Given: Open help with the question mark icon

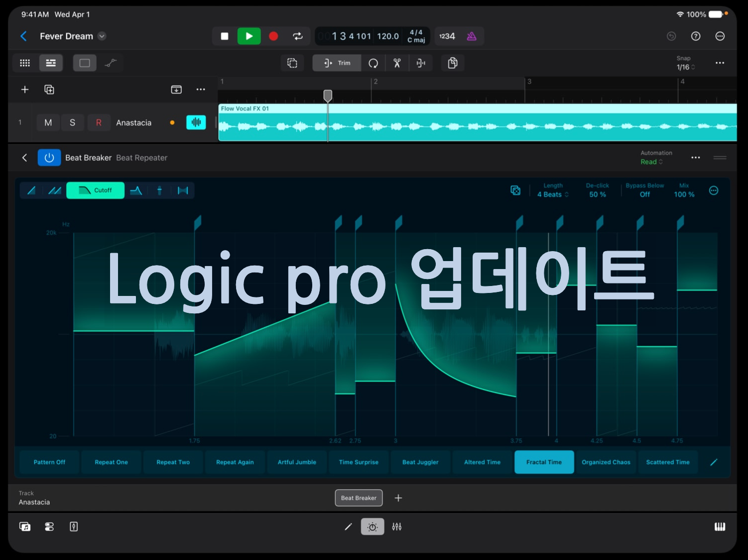Looking at the screenshot, I should click(x=696, y=36).
